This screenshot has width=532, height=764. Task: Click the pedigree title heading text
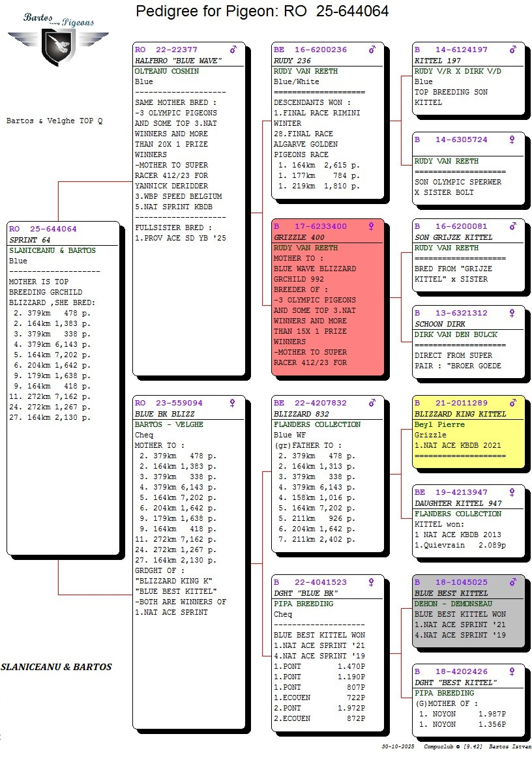(x=262, y=11)
